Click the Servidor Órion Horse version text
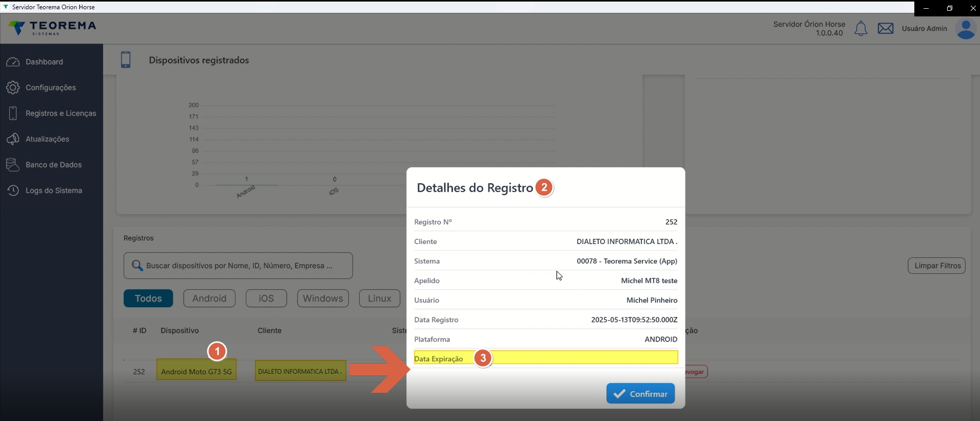The height and width of the screenshot is (421, 980). tap(809, 29)
